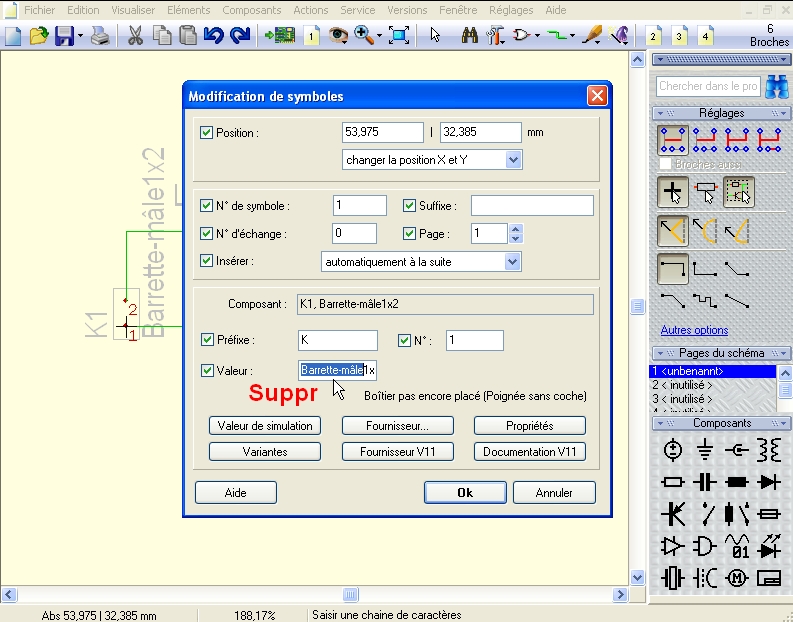Open the Composants menu
This screenshot has width=793, height=622.
pos(251,10)
